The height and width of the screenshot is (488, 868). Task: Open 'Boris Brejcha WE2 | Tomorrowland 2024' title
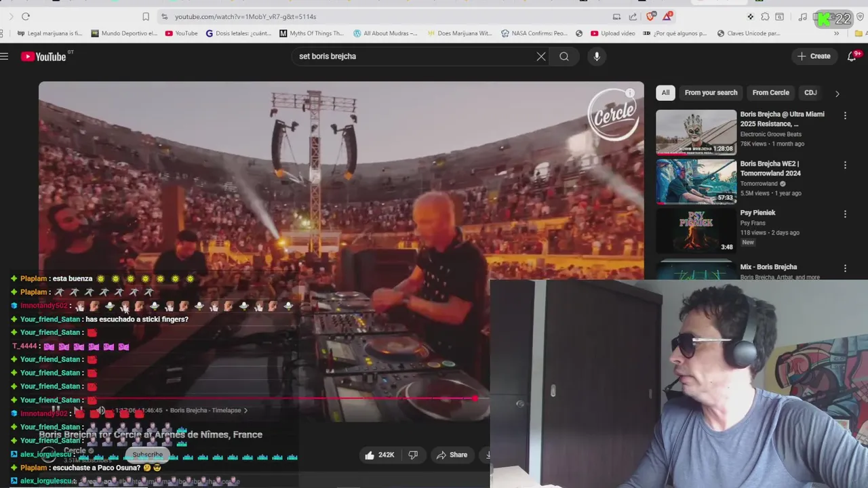coord(770,168)
